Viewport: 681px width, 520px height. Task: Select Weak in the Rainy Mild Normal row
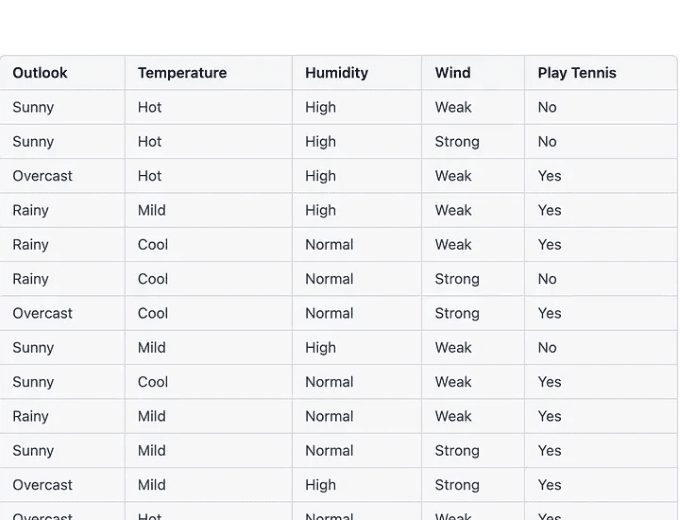453,416
